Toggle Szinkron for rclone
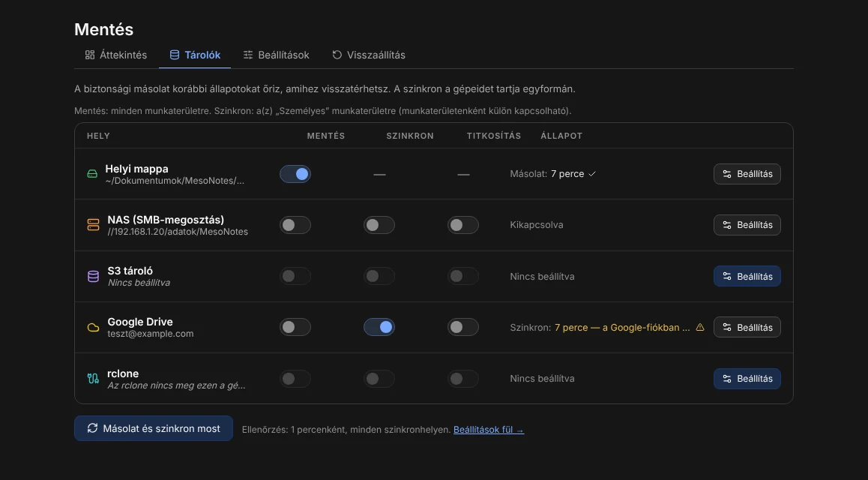 tap(379, 379)
